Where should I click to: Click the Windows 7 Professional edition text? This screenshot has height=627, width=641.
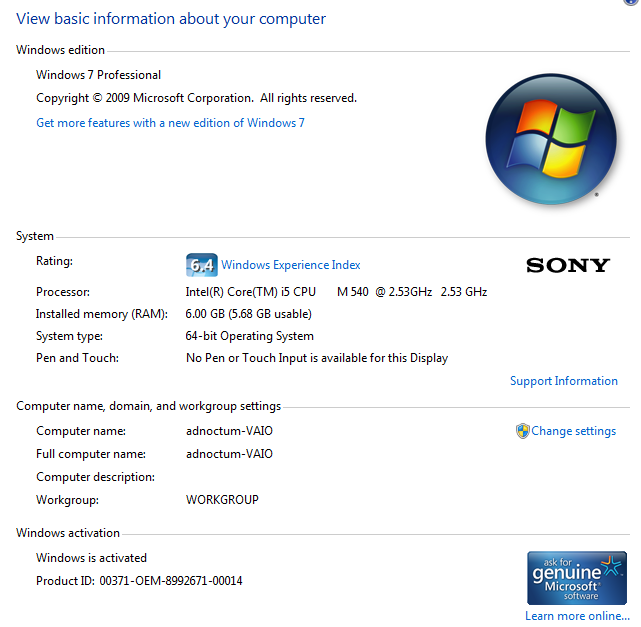[x=99, y=75]
